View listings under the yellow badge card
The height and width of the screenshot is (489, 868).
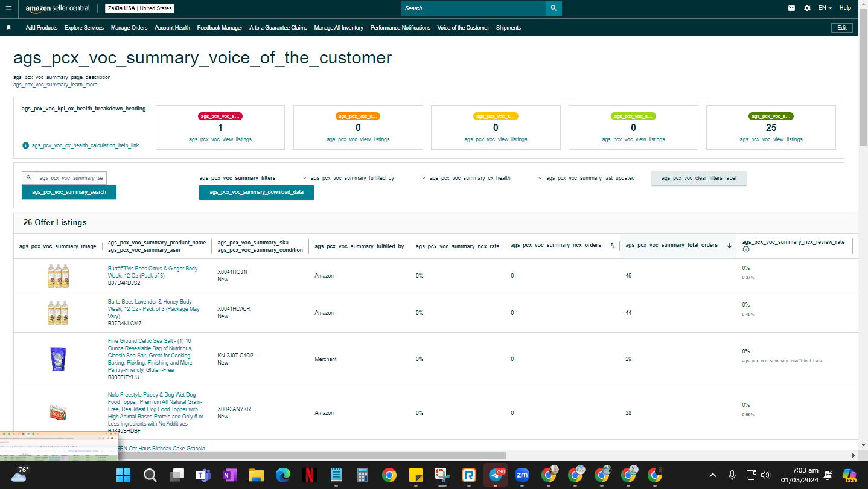[496, 139]
